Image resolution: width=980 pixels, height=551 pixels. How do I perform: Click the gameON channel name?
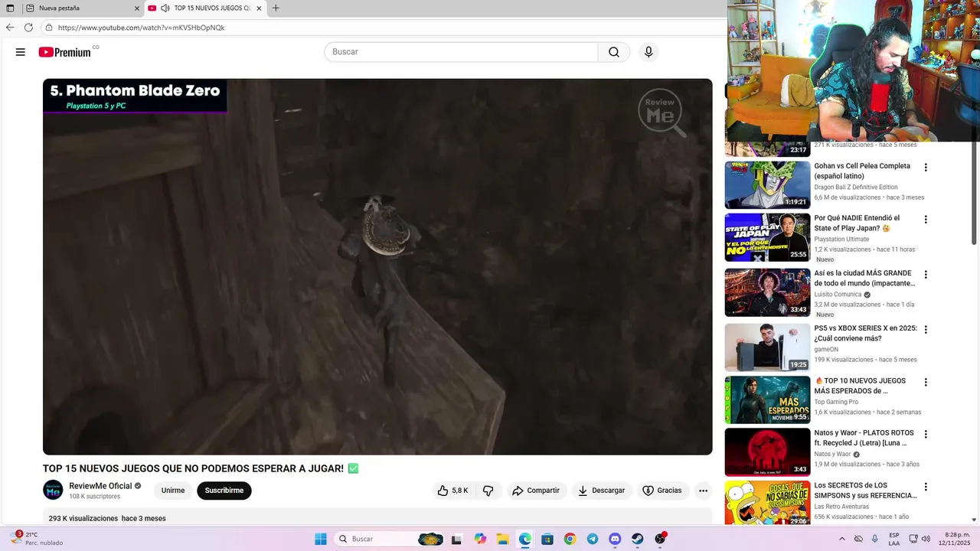pyautogui.click(x=826, y=349)
